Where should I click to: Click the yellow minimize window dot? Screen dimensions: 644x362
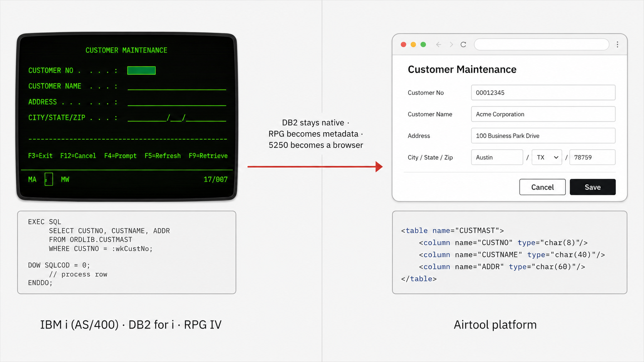coord(413,45)
